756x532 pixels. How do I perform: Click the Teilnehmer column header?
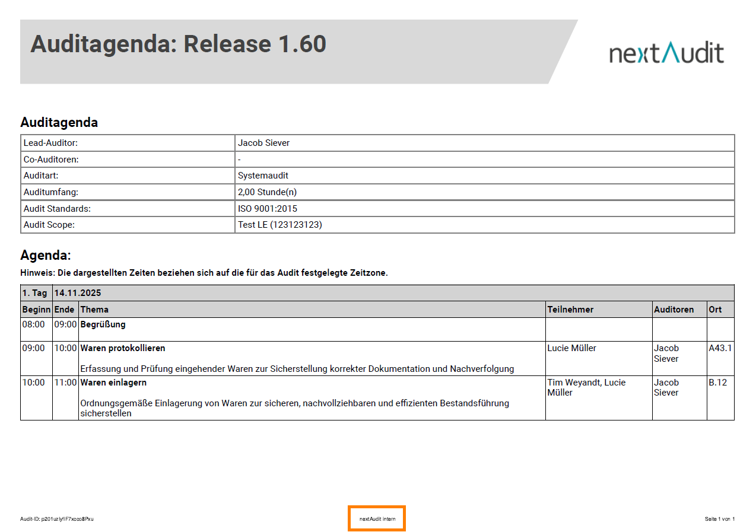tap(570, 310)
